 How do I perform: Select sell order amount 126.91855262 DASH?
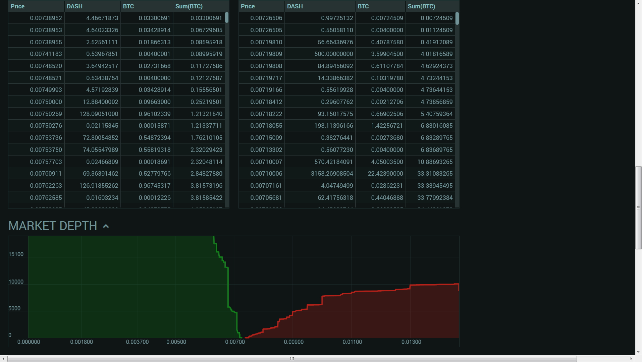(x=99, y=186)
